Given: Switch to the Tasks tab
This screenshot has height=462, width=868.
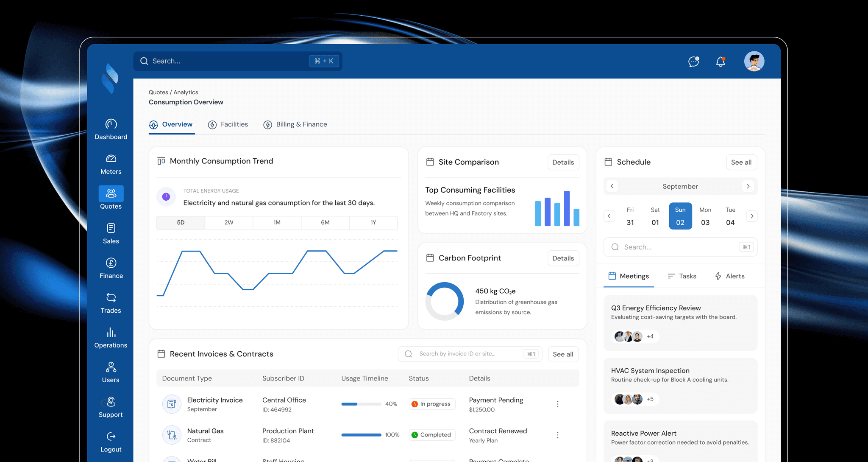Looking at the screenshot, I should click(682, 276).
